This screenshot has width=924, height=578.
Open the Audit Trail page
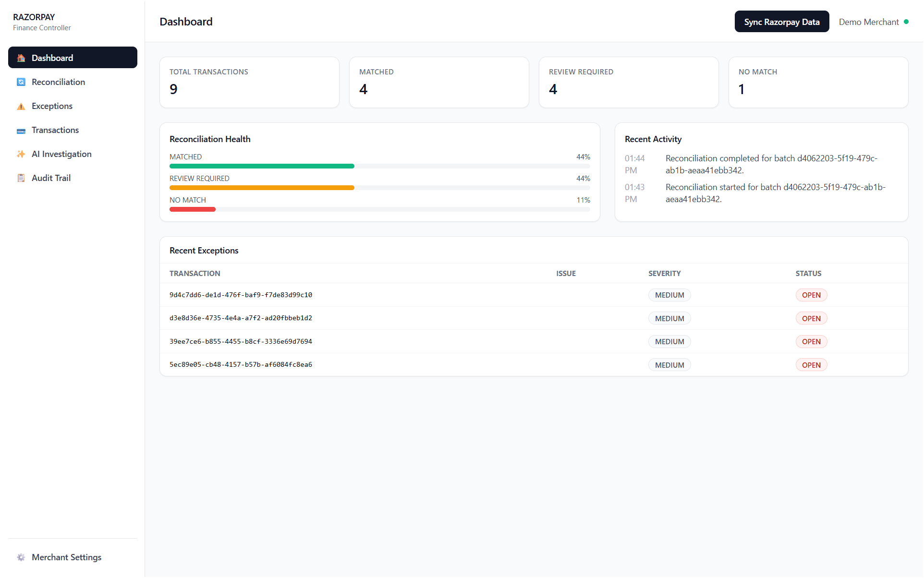pos(73,178)
